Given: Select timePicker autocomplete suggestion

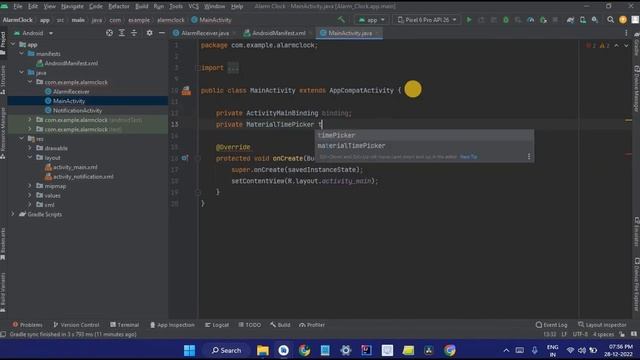Looking at the screenshot, I should tap(424, 135).
